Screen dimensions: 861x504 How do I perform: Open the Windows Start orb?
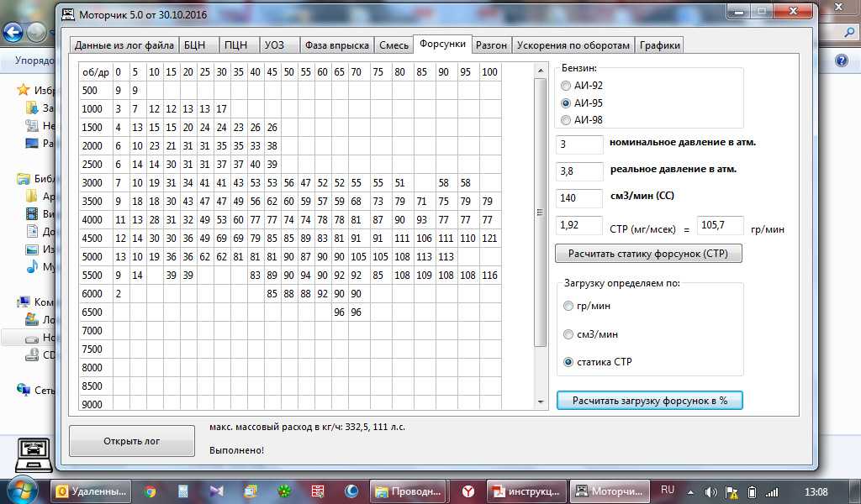tap(21, 491)
